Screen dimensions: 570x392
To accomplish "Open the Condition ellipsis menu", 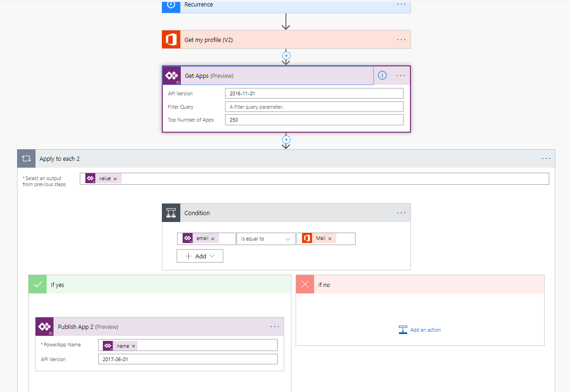I will click(401, 213).
